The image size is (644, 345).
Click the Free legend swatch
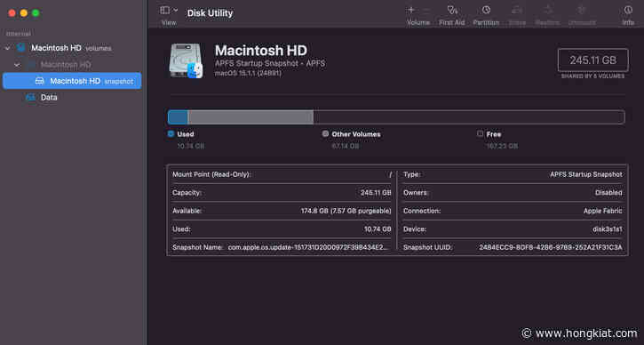(481, 133)
